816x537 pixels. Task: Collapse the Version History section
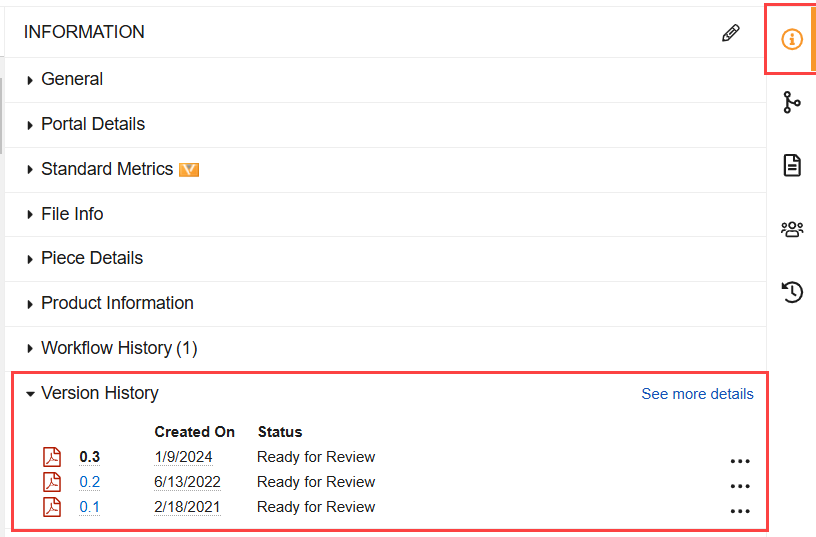tap(99, 393)
